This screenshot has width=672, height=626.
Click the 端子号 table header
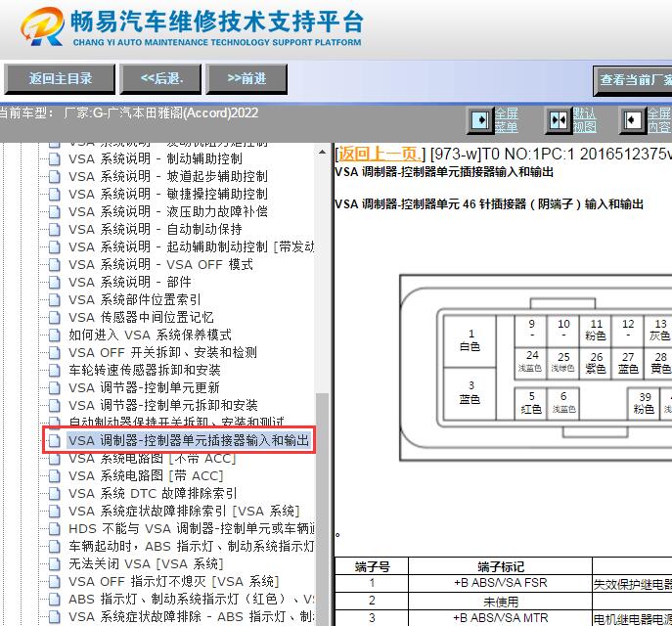click(372, 566)
